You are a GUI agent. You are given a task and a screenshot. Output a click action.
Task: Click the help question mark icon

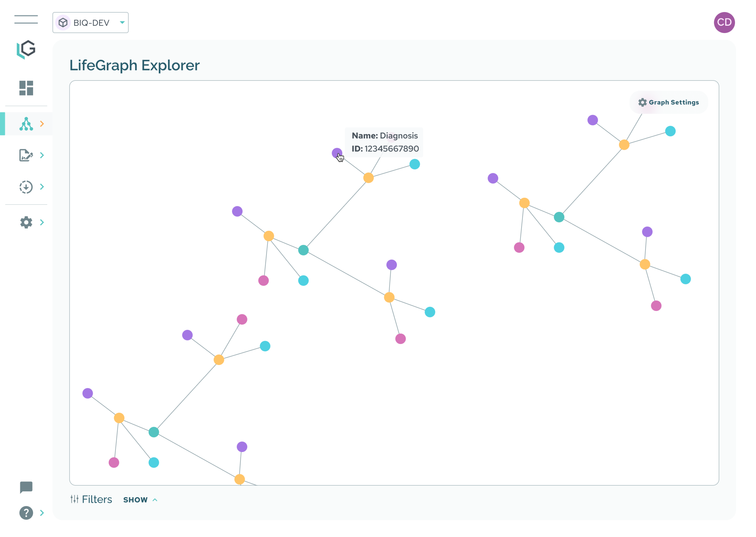pos(27,513)
